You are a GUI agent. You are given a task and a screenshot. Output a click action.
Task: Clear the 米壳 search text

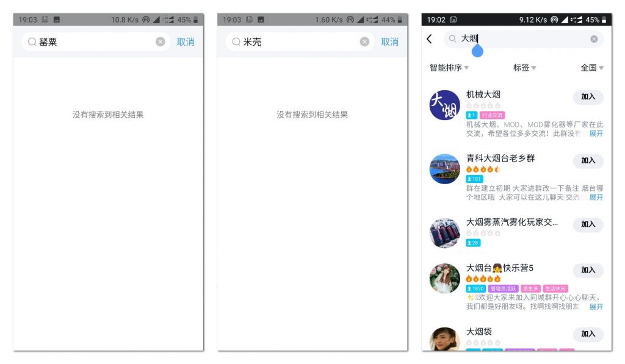(364, 42)
